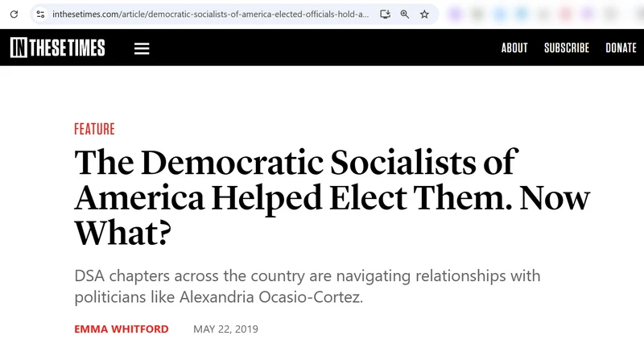
Task: Reload the current page
Action: [14, 14]
